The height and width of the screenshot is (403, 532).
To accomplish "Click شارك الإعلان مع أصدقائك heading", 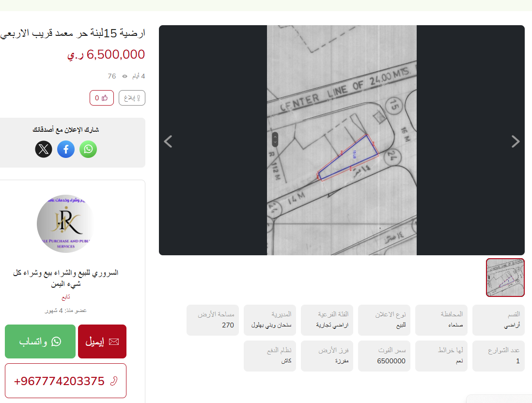I will [x=65, y=130].
